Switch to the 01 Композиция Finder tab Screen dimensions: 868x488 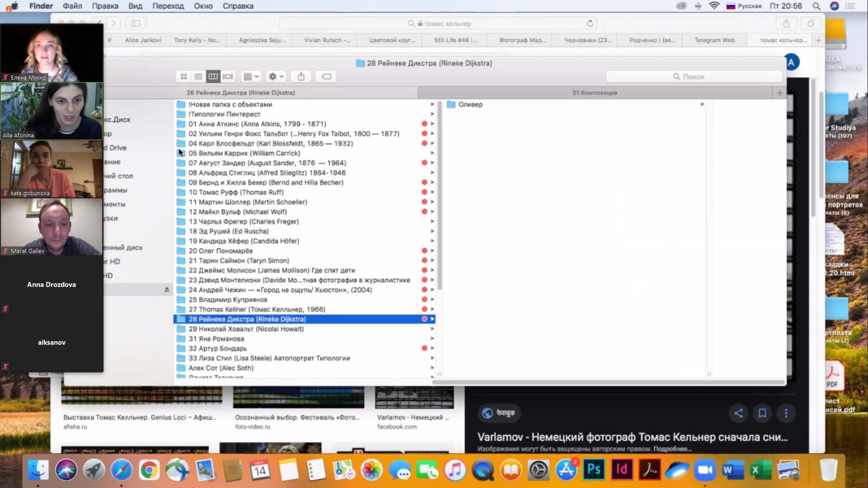(595, 93)
